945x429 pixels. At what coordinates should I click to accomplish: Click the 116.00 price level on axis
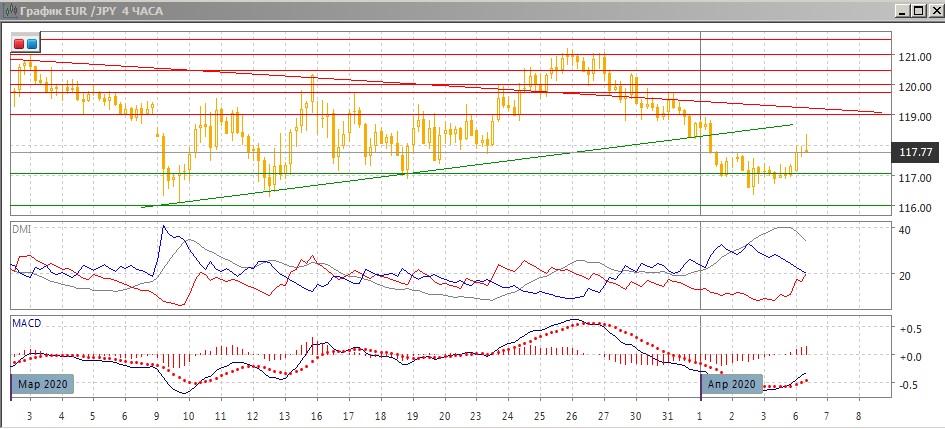[914, 208]
